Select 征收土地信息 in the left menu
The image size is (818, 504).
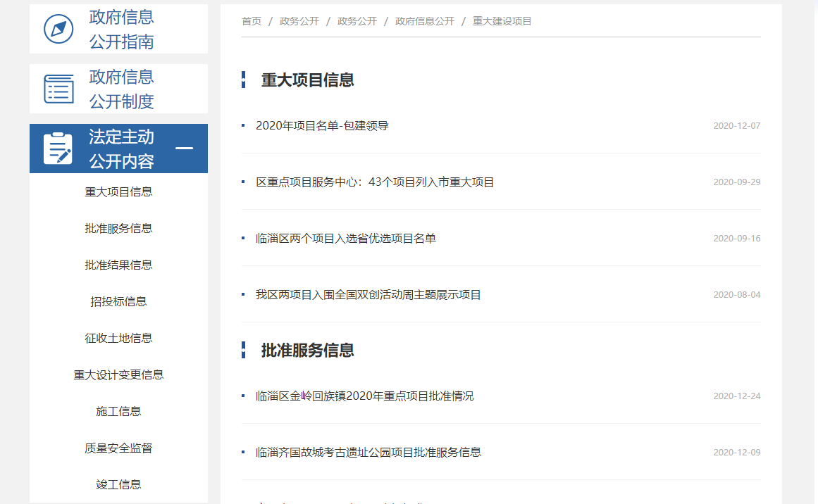[x=118, y=338]
